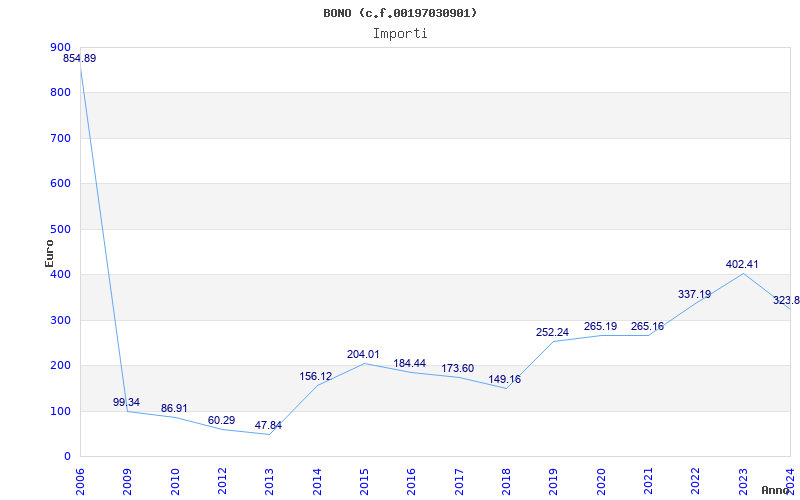This screenshot has width=800, height=500.
Task: Click the 86.91 data point label
Action: click(x=174, y=409)
